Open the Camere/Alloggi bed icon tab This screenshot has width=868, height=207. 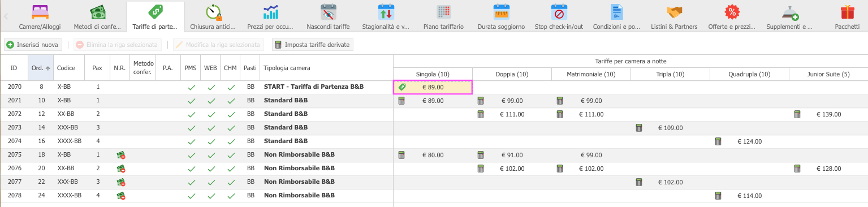(39, 12)
